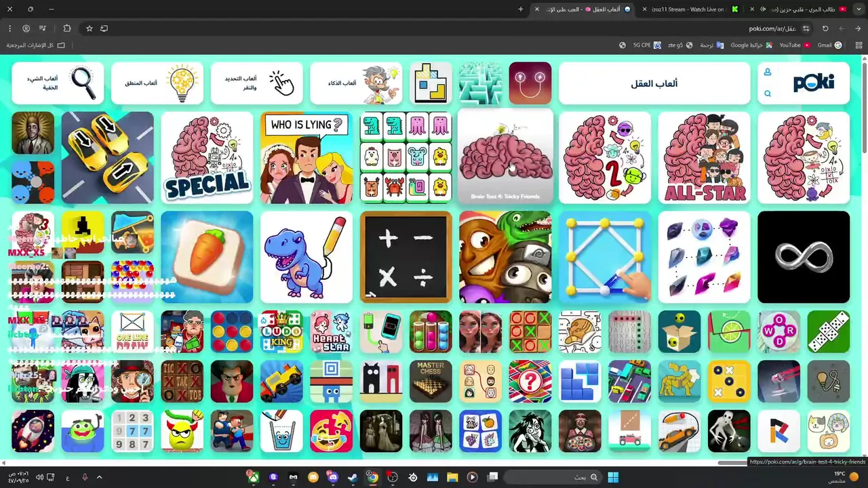Bookmark this page with the star
The image size is (868, 488).
pyautogui.click(x=89, y=28)
